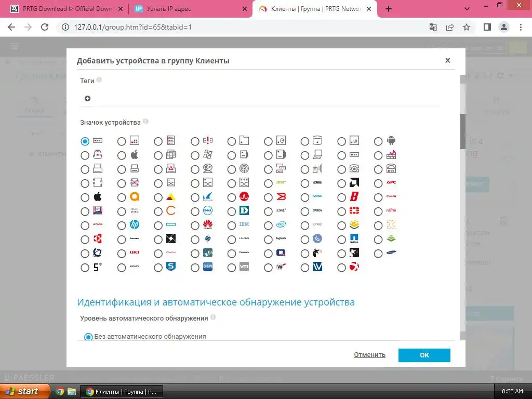Confirm dialog with OK button

tap(424, 355)
